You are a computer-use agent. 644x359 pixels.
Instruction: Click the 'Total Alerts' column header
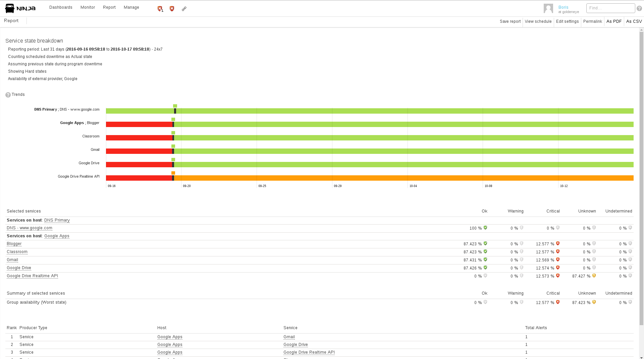coord(536,328)
